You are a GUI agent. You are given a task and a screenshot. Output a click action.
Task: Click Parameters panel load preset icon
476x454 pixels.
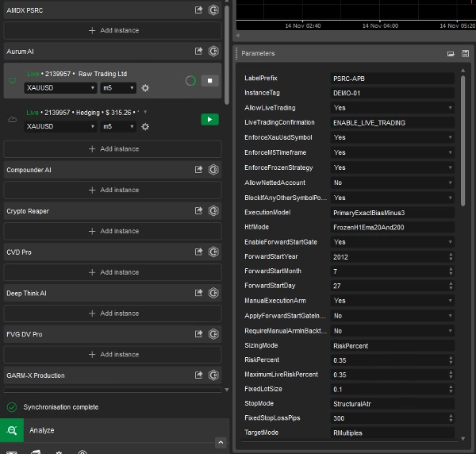pyautogui.click(x=451, y=54)
